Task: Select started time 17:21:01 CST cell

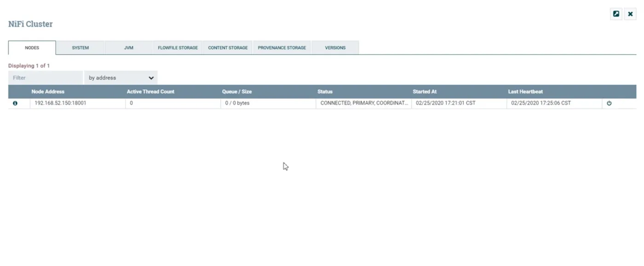Action: [x=459, y=103]
